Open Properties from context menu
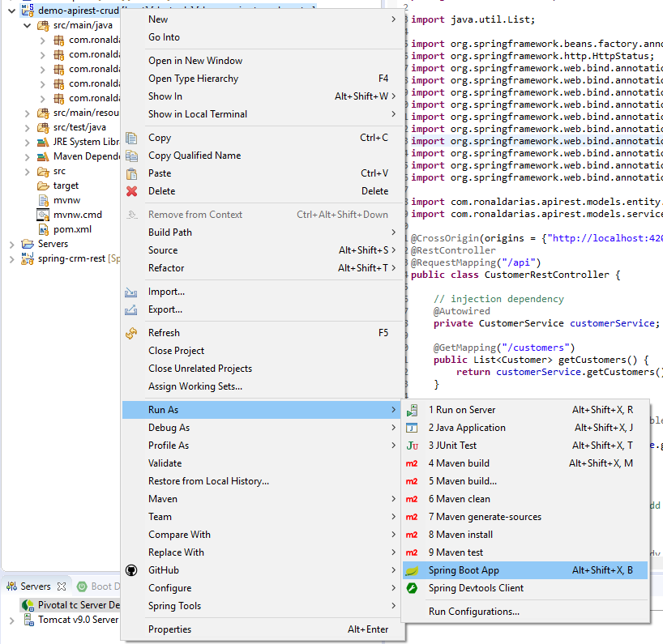The image size is (663, 644). click(x=263, y=629)
